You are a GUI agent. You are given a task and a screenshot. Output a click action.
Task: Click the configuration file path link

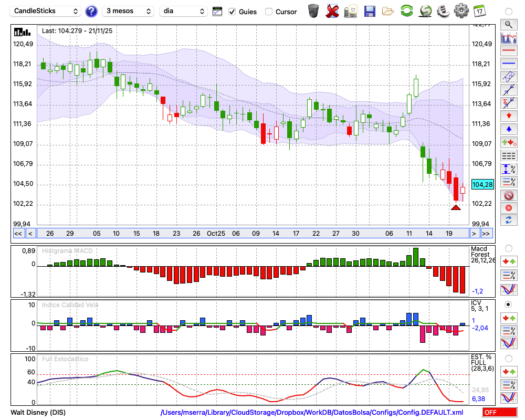point(312,413)
